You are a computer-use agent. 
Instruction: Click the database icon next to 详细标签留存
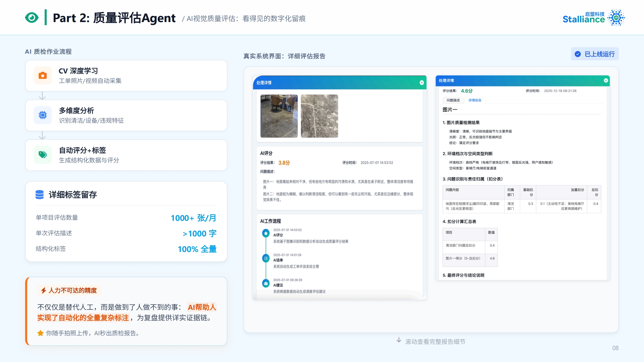(x=39, y=195)
